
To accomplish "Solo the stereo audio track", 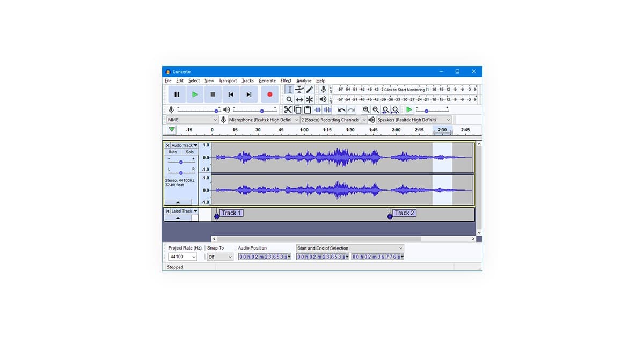I will click(189, 152).
